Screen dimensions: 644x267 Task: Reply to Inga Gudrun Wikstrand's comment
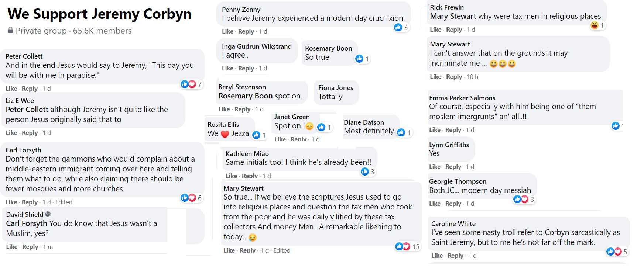tap(246, 68)
